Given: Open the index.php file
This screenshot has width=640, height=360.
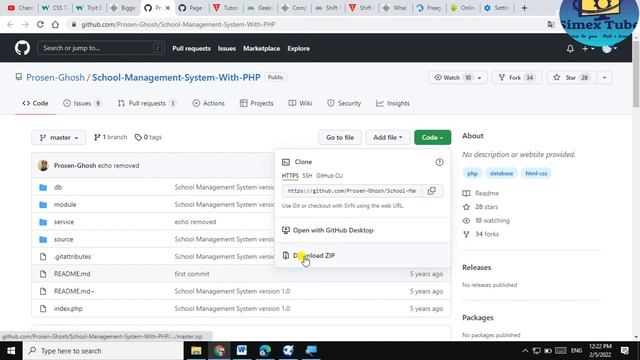Looking at the screenshot, I should (x=68, y=309).
